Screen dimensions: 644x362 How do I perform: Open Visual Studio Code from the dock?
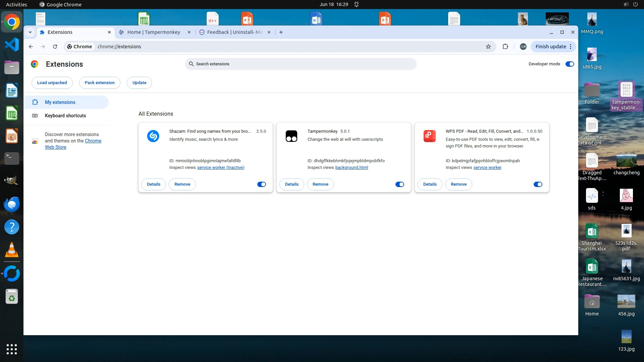click(12, 45)
